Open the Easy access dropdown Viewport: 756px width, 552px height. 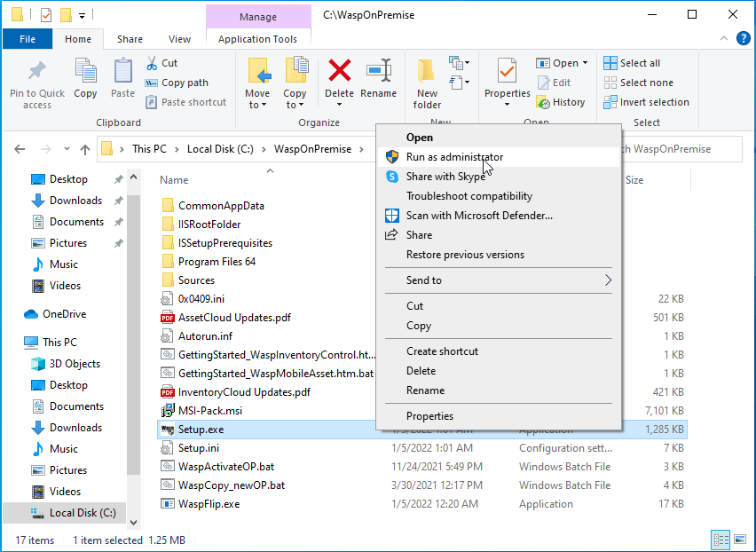(459, 83)
